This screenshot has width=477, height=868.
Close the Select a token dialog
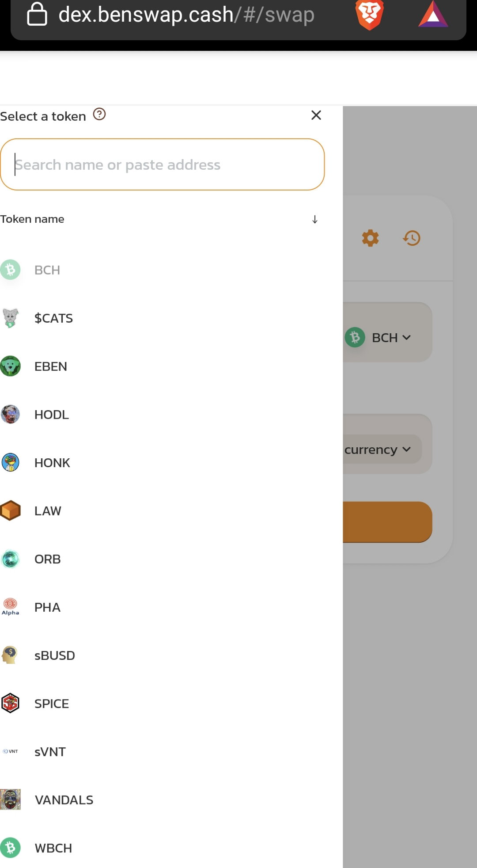(316, 115)
